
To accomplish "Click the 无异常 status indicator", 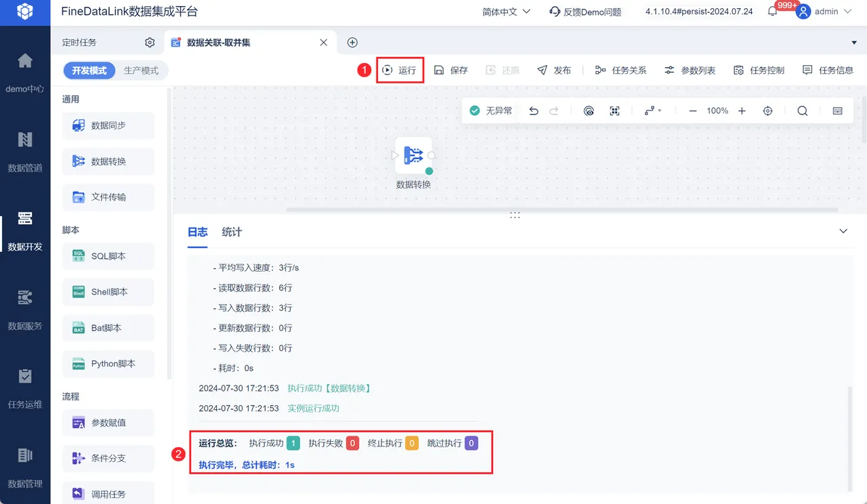I will coord(491,110).
